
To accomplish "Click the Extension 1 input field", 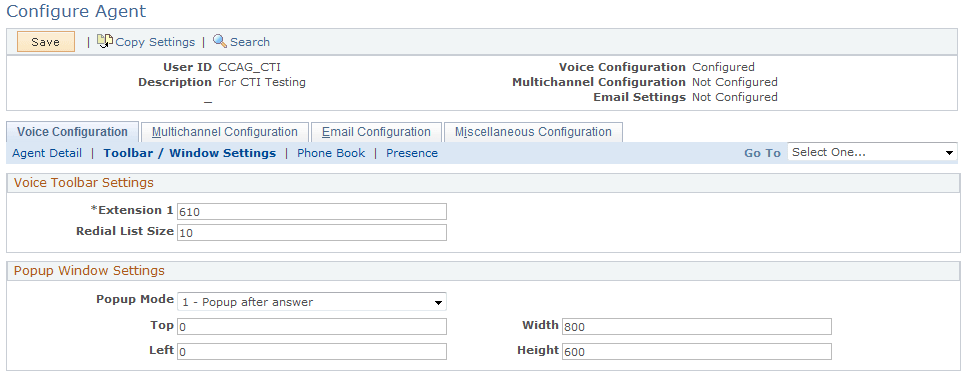I will click(311, 212).
